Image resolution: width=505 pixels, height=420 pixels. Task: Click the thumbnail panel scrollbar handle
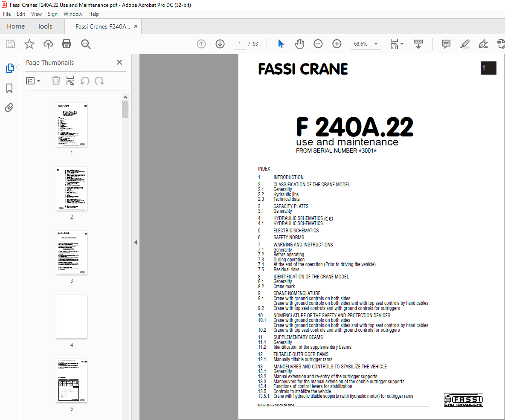pyautogui.click(x=125, y=110)
